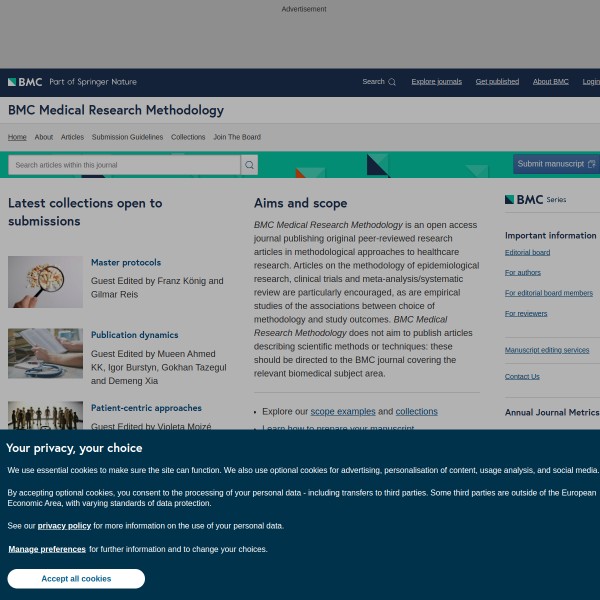Image resolution: width=600 pixels, height=600 pixels.
Task: Select the Articles navigation tab
Action: coord(72,137)
